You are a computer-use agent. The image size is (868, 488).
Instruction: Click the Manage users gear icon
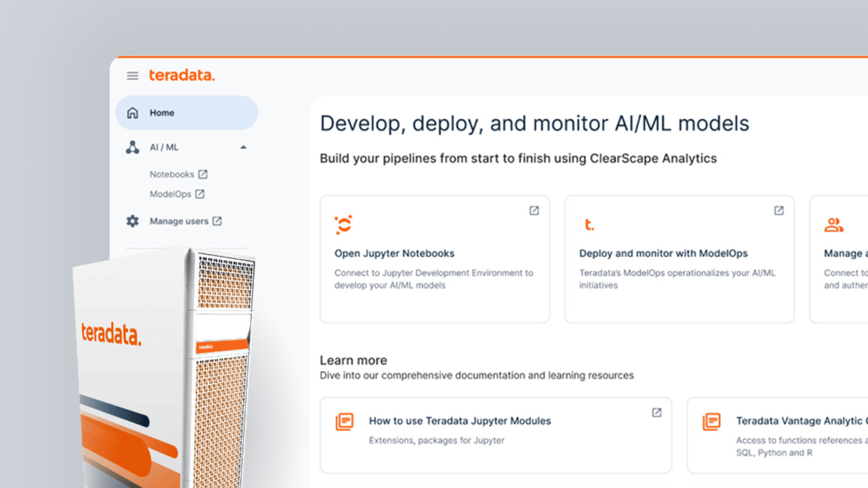pyautogui.click(x=133, y=221)
